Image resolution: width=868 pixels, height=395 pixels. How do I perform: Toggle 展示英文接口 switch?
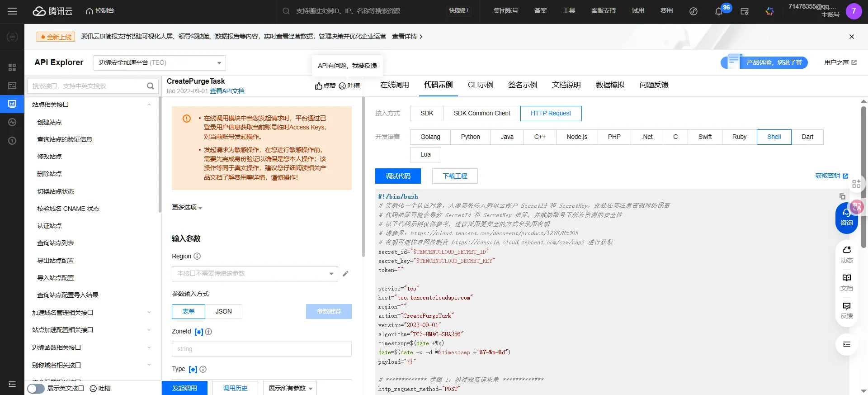coord(36,389)
